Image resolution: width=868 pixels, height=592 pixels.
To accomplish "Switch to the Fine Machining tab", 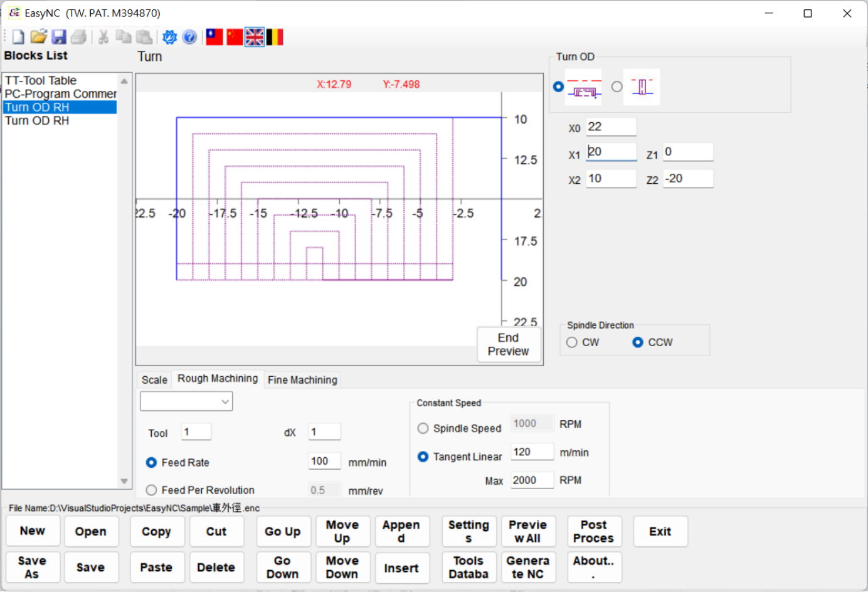I will click(x=302, y=380).
